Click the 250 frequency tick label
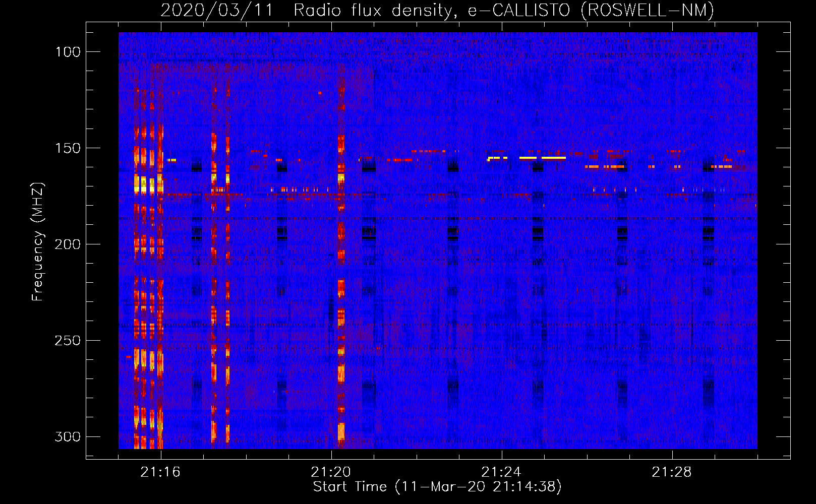 pyautogui.click(x=67, y=341)
